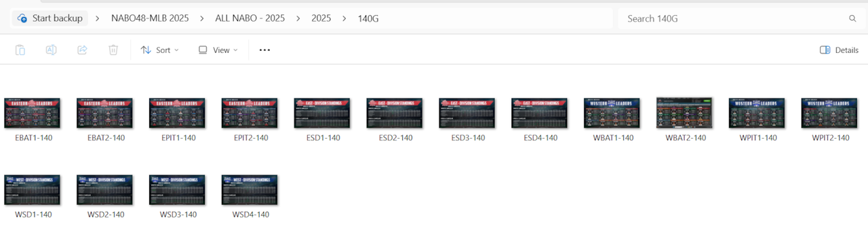This screenshot has height=250, width=868.
Task: Select the WPIT2-140 image thumbnail
Action: point(829,113)
